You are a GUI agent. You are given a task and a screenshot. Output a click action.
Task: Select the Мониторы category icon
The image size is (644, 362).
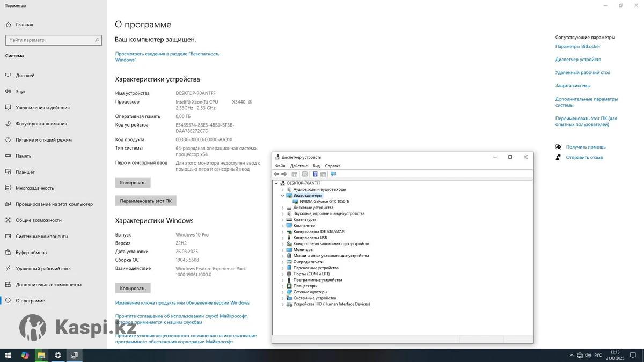289,250
